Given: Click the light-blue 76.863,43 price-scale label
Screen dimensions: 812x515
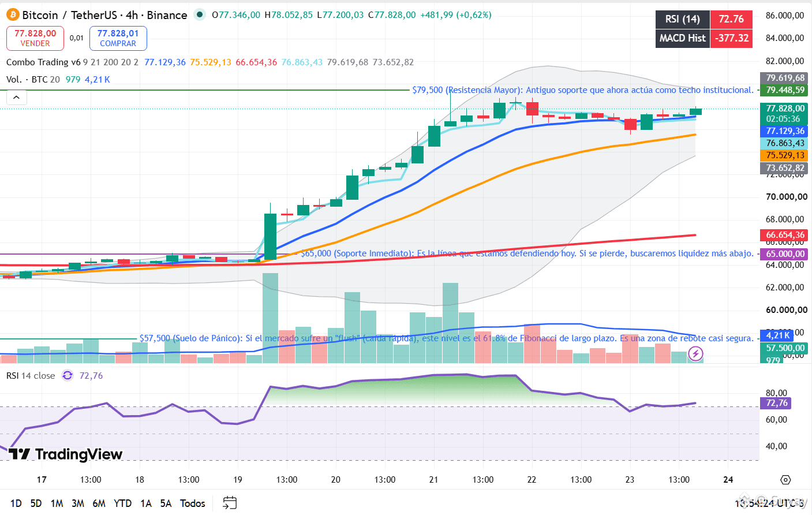Looking at the screenshot, I should click(785, 143).
